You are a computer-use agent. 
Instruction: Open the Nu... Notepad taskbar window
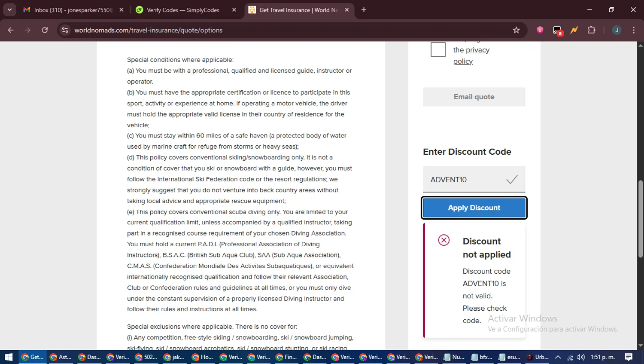point(454,357)
